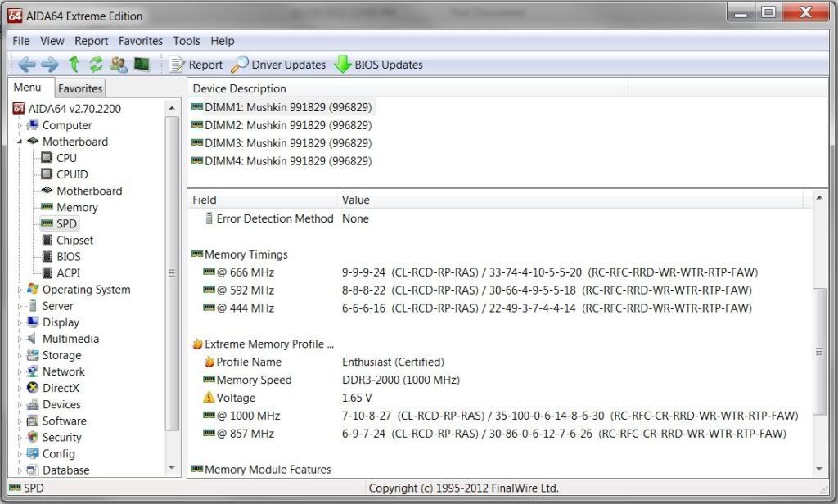Viewport: 838px width, 504px height.
Task: Click the Report toolbar button
Action: pos(196,65)
